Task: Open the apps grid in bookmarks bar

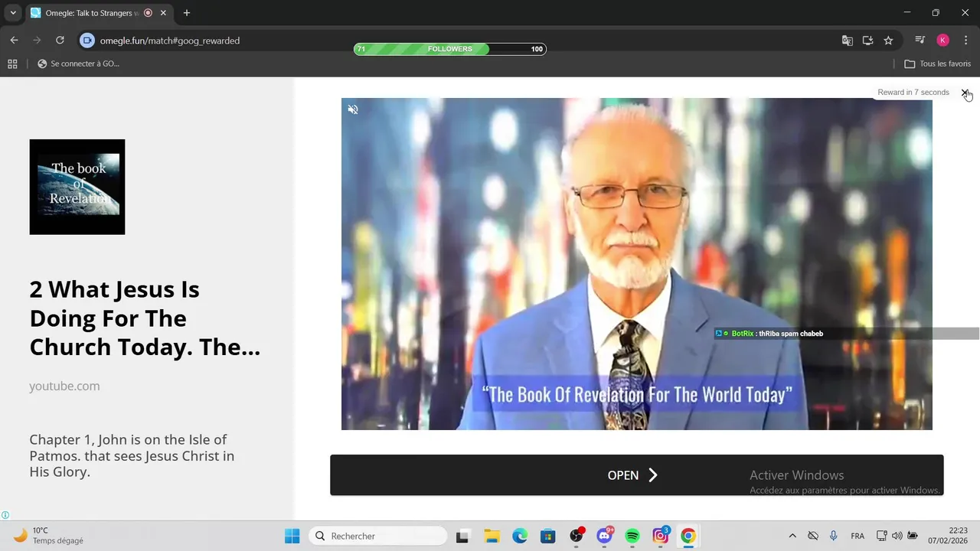Action: 12,64
